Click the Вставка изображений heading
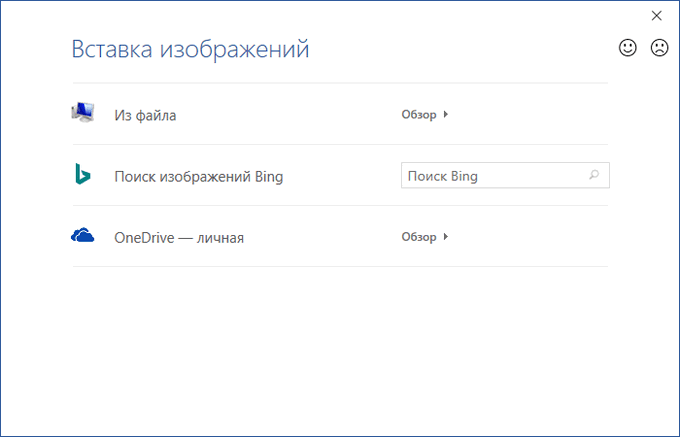The height and width of the screenshot is (437, 680). [x=190, y=49]
